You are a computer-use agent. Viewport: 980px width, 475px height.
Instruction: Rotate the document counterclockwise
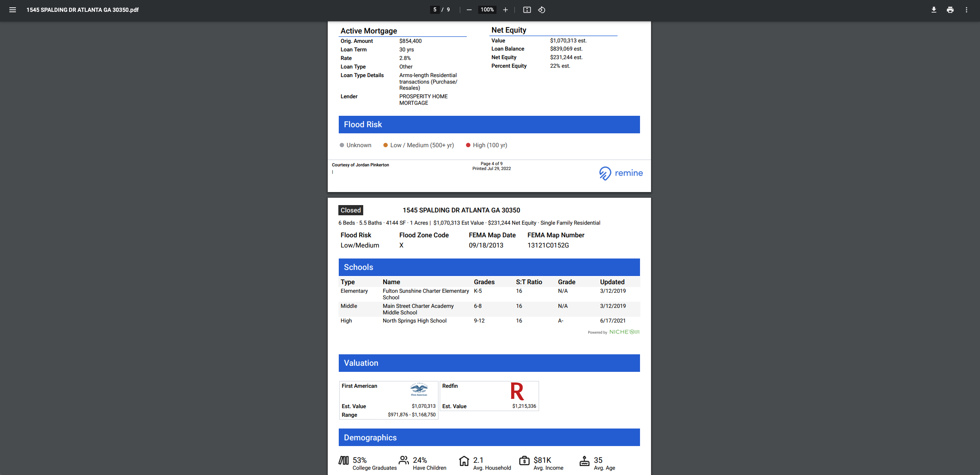click(x=542, y=10)
